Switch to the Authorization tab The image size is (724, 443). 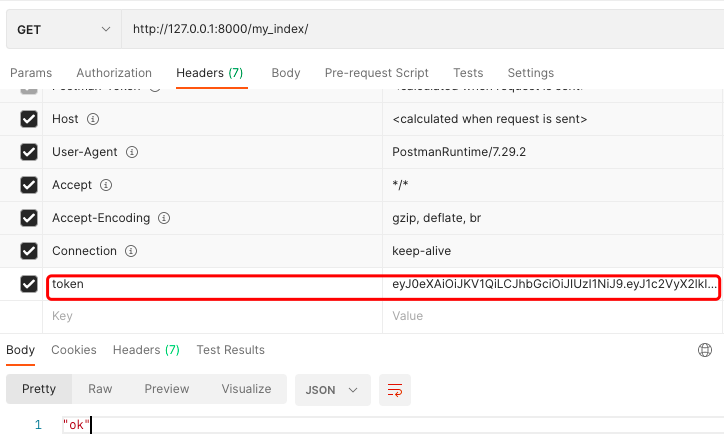[114, 73]
